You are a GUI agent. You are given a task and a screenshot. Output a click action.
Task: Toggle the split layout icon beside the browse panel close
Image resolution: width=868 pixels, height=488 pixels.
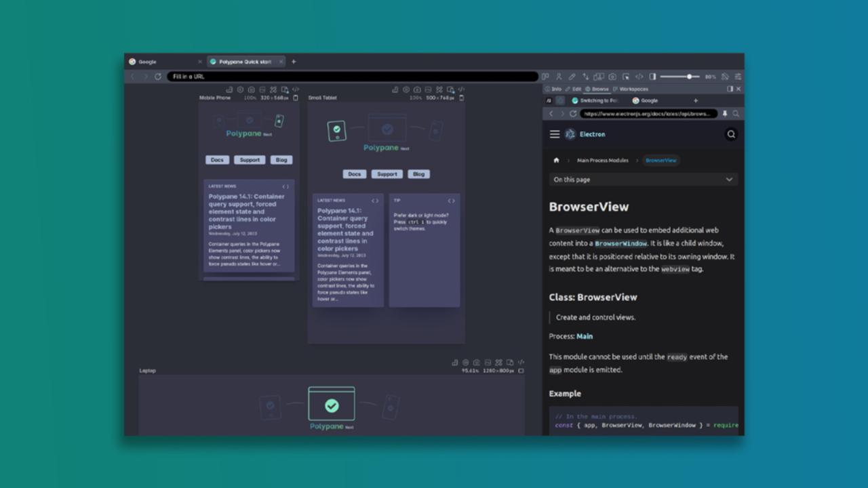[729, 89]
